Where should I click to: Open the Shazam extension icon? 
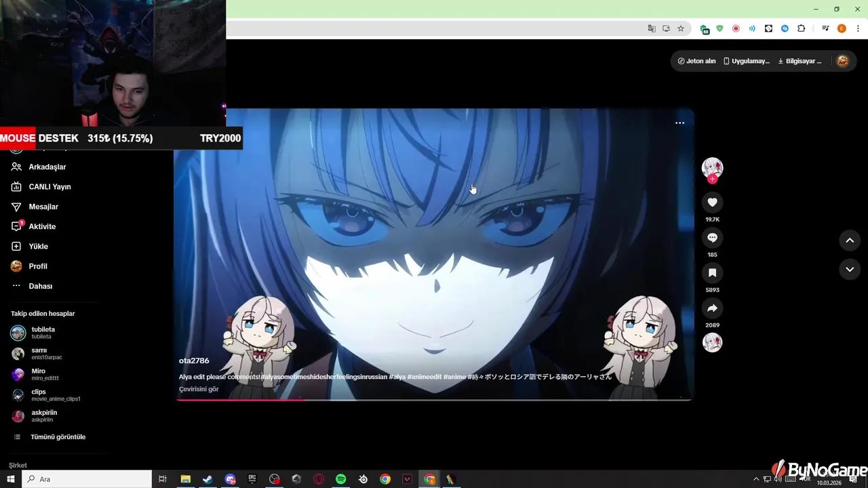pos(785,28)
